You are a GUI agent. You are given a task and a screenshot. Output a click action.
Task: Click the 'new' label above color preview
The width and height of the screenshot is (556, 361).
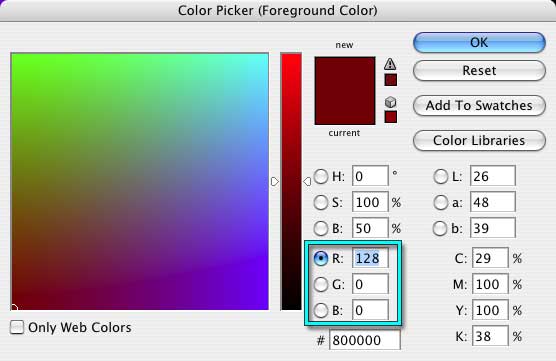(x=344, y=45)
